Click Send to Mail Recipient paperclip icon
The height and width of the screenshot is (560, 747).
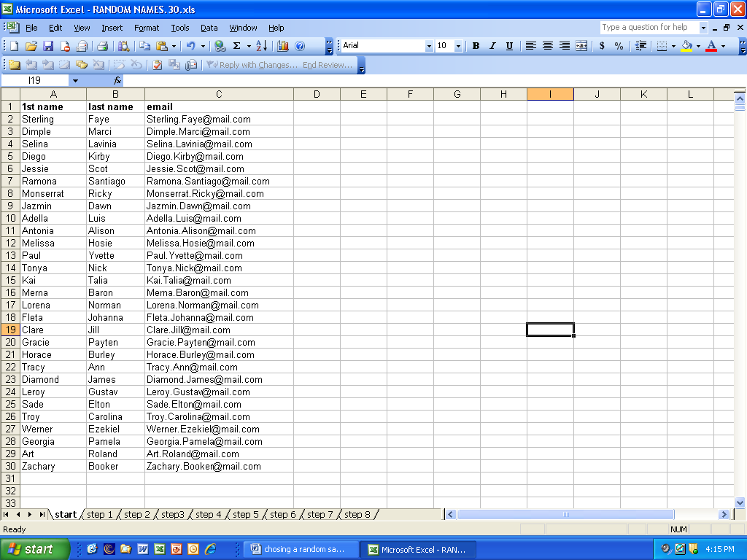[x=191, y=65]
